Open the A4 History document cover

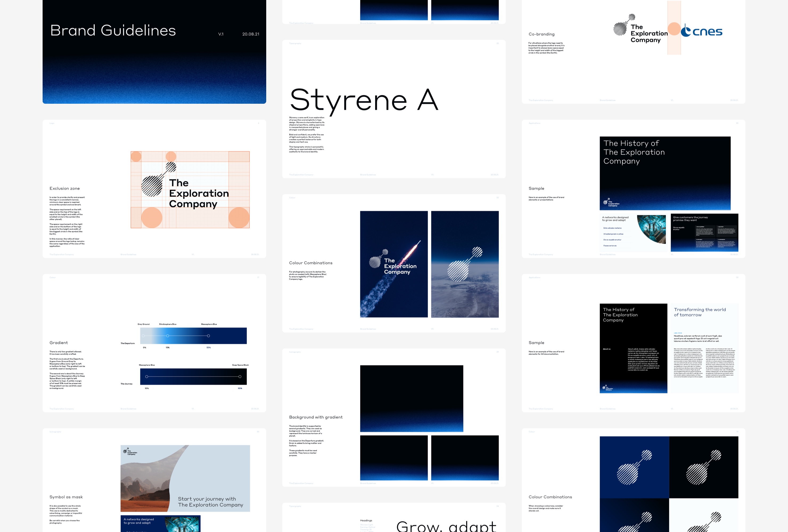click(x=633, y=348)
